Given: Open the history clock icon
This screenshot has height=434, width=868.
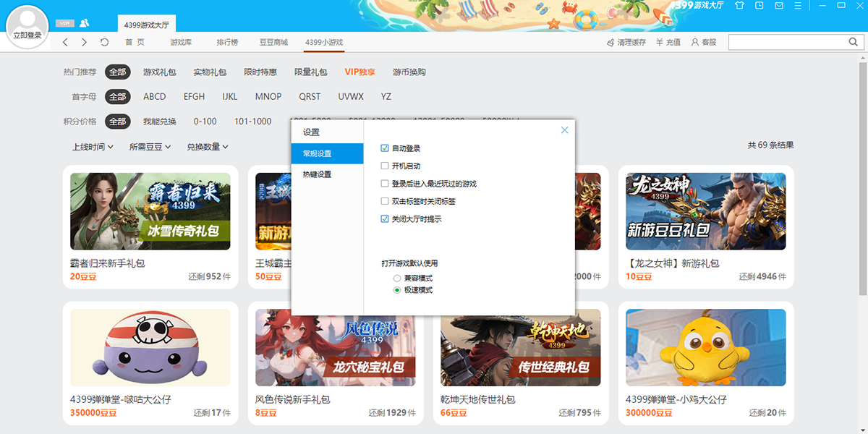Looking at the screenshot, I should point(759,5).
